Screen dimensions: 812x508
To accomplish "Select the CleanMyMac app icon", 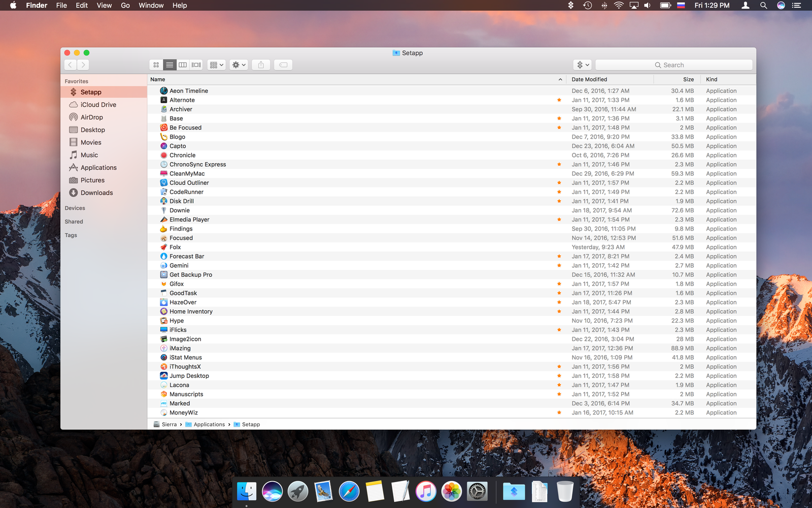I will [x=164, y=174].
